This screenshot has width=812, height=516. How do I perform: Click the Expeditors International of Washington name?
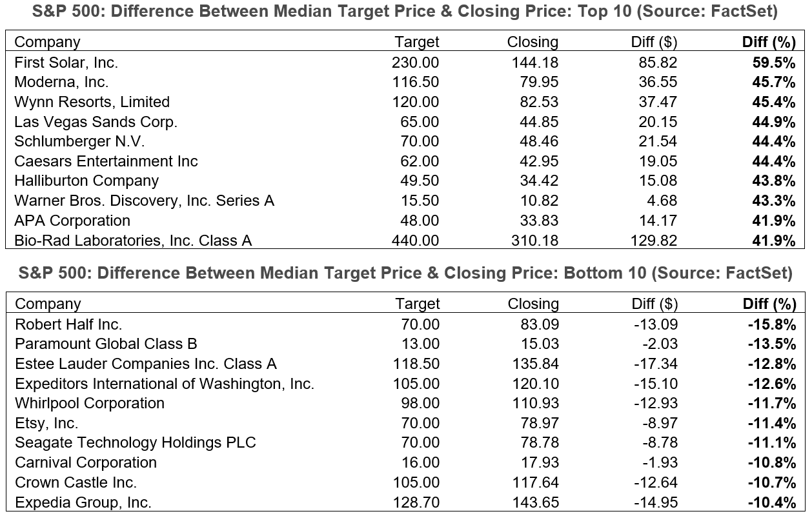165,384
